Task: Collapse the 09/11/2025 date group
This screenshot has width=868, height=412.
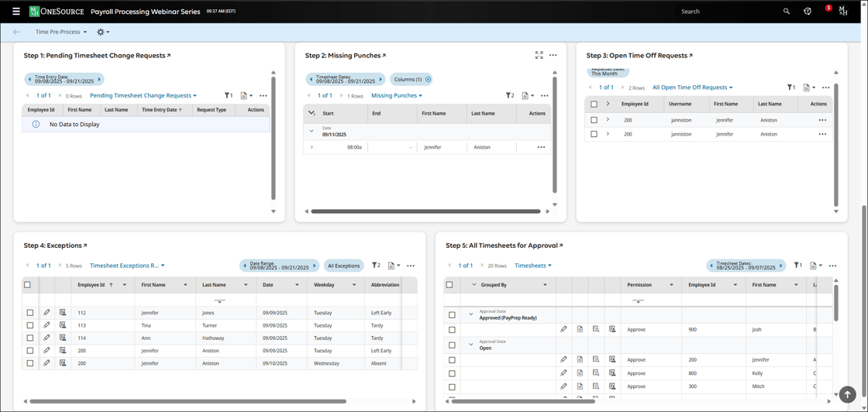Action: [312, 131]
